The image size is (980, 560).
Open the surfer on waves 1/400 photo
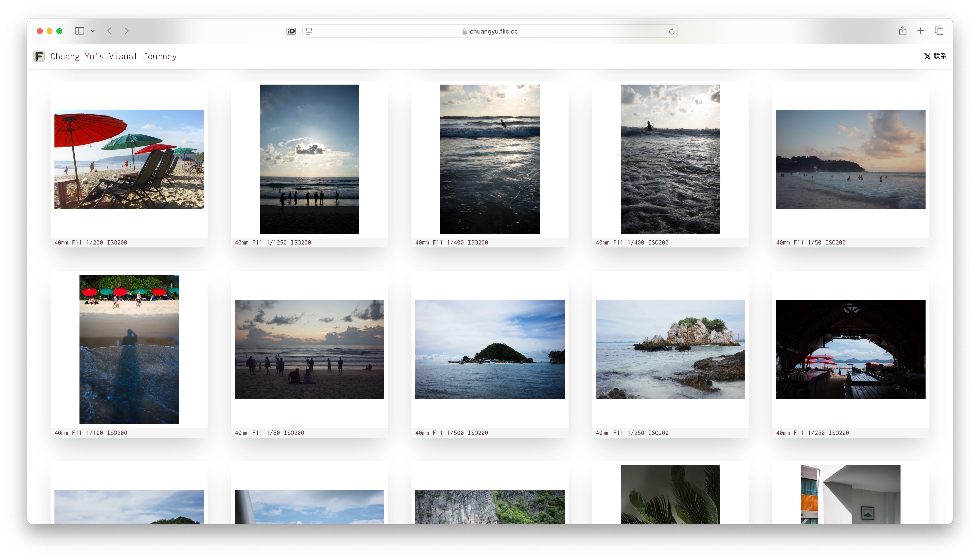point(490,159)
